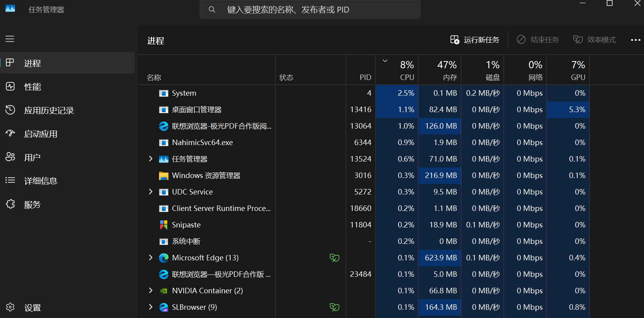The image size is (644, 318).
Task: Open the 用户 page
Action: [x=68, y=157]
